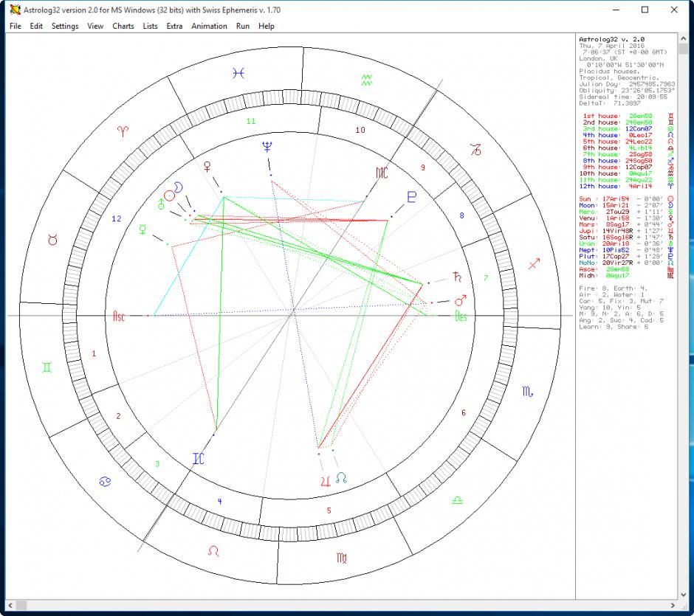
Task: Click the Sagittarius glyph in the zodiac ring
Action: click(x=535, y=264)
